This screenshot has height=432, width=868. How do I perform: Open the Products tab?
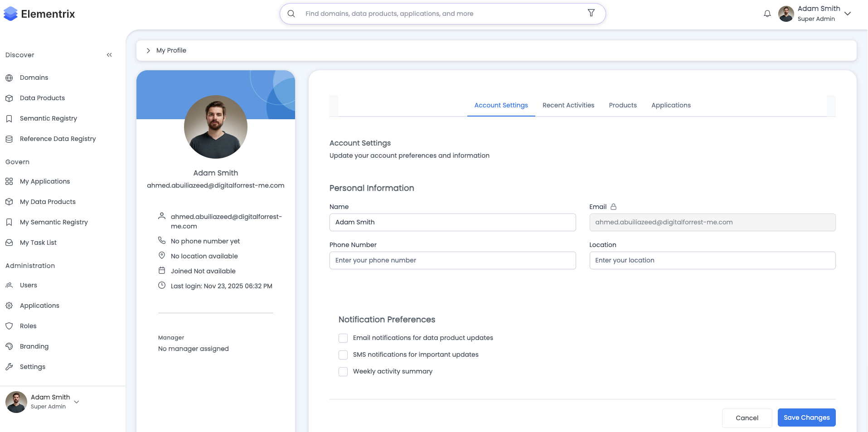tap(622, 105)
